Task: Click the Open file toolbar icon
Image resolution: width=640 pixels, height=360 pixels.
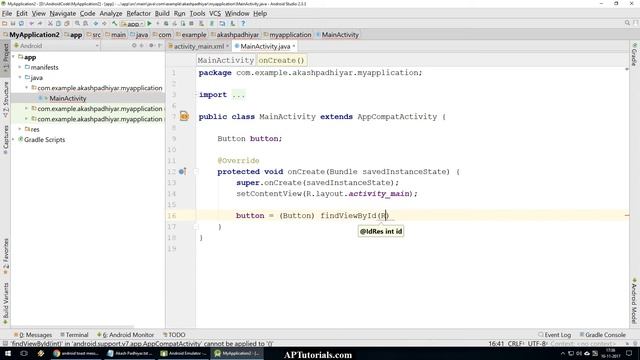Action: click(x=5, y=24)
